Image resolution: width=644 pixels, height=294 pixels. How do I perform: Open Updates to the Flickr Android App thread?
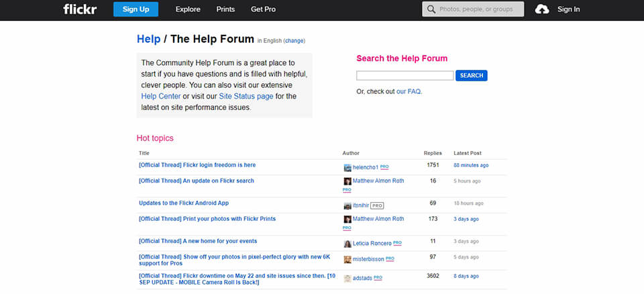tap(184, 203)
